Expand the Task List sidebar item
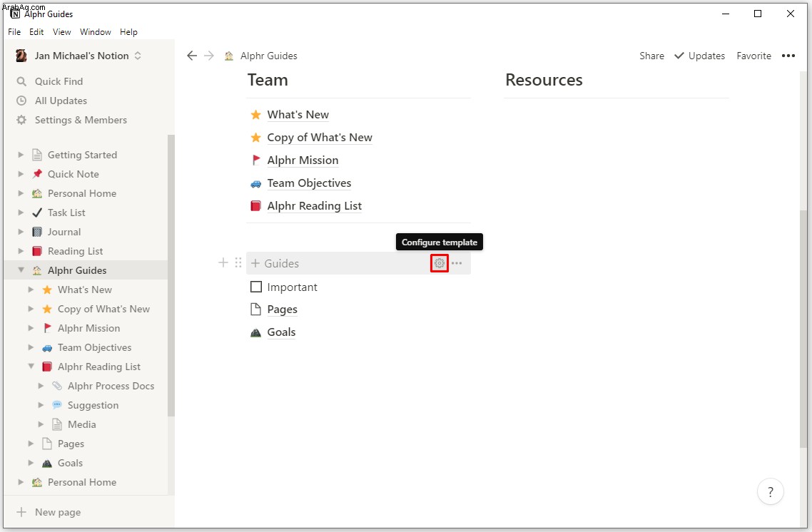This screenshot has height=532, width=812. (21, 213)
